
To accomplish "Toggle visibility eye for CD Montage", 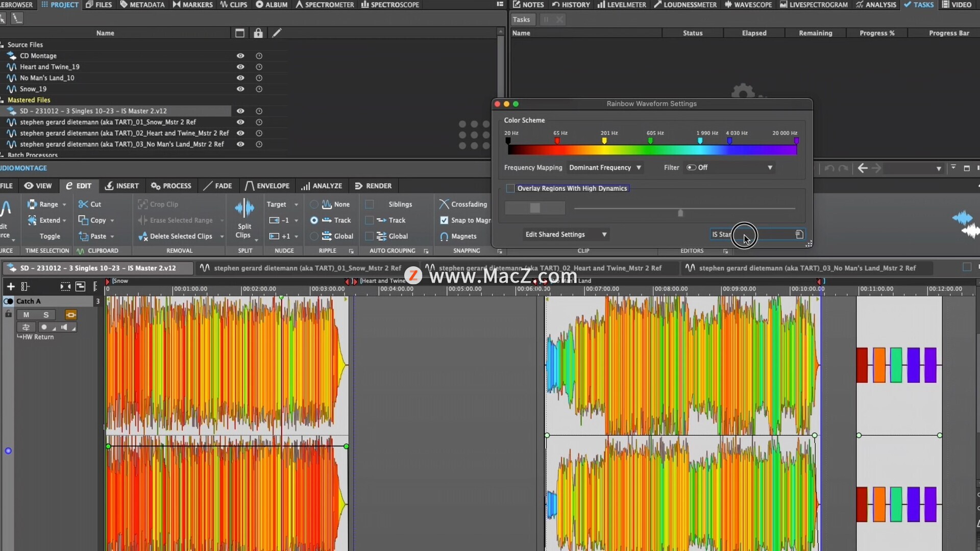I will click(240, 56).
